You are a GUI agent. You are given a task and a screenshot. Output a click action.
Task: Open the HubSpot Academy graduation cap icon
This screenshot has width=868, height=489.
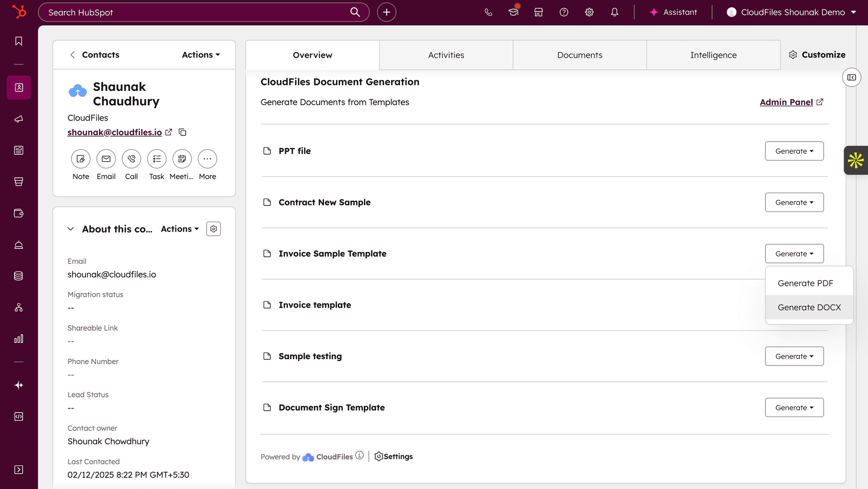tap(513, 12)
